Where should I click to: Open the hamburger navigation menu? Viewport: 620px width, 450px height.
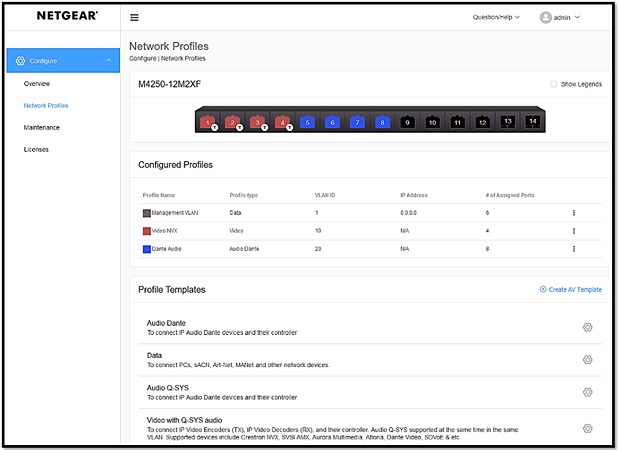(134, 17)
